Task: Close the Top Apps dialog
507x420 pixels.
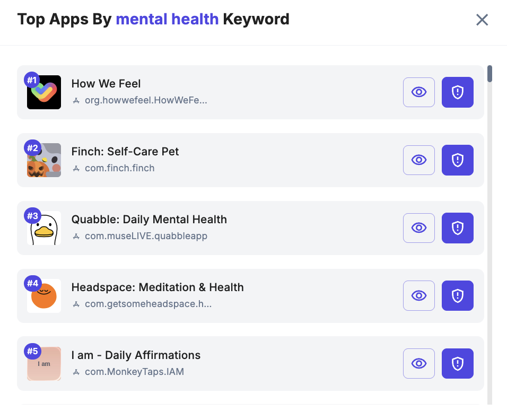Action: (482, 20)
